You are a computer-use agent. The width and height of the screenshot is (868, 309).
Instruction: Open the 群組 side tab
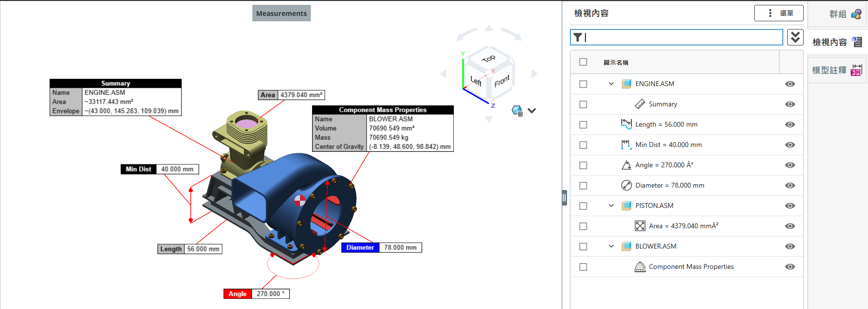(x=837, y=14)
